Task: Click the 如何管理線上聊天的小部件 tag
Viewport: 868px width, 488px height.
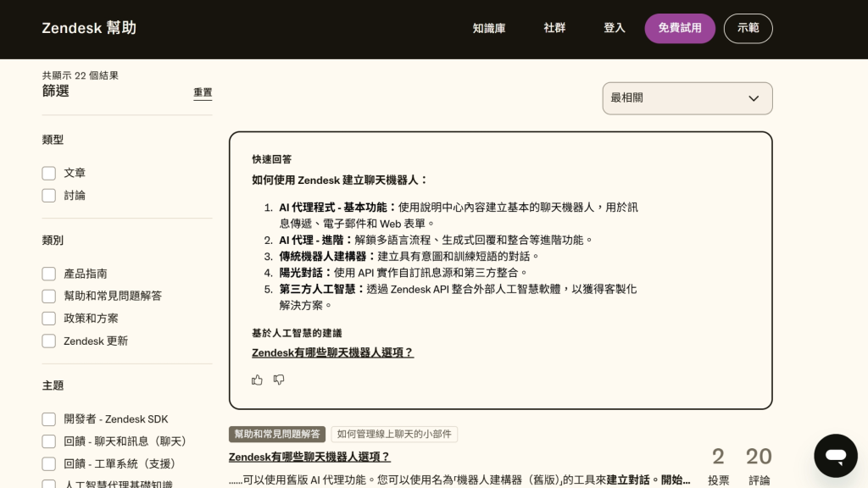Action: (394, 434)
